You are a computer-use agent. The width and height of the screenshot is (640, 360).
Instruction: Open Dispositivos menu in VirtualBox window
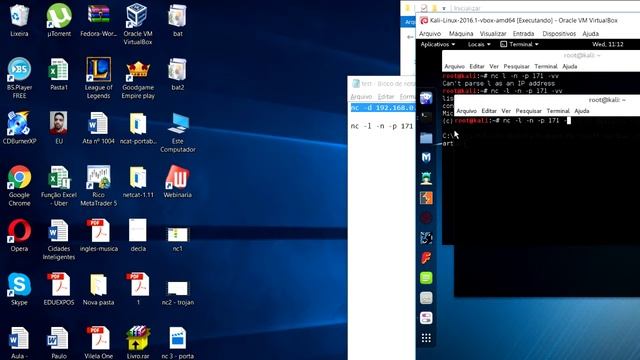tap(559, 33)
